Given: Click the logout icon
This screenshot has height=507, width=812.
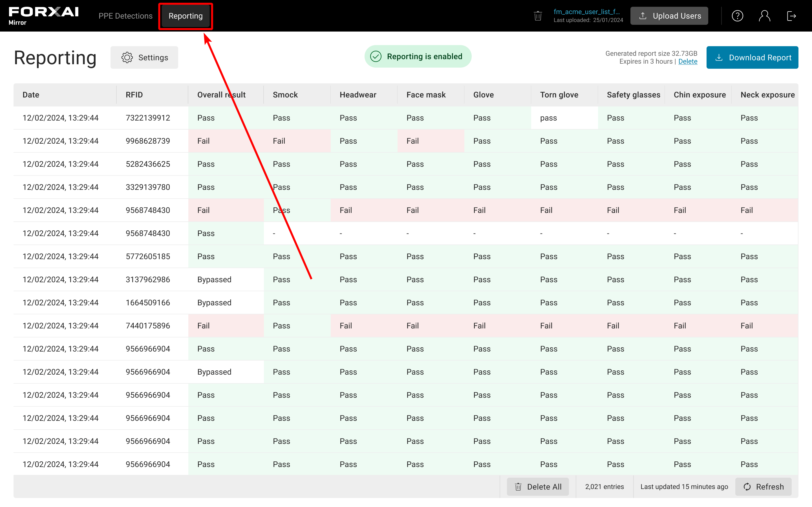Looking at the screenshot, I should click(791, 16).
